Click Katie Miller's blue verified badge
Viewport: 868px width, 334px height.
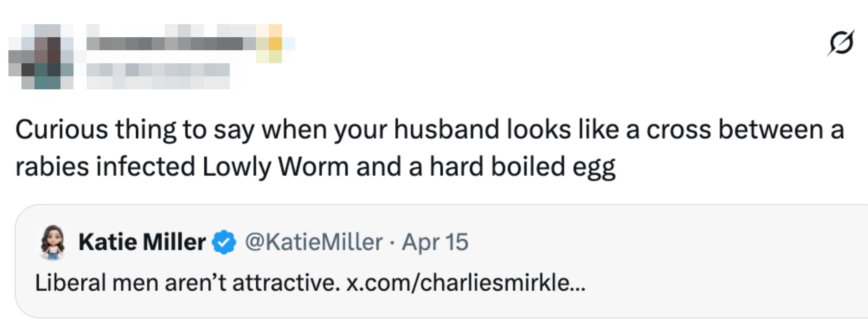(x=224, y=242)
